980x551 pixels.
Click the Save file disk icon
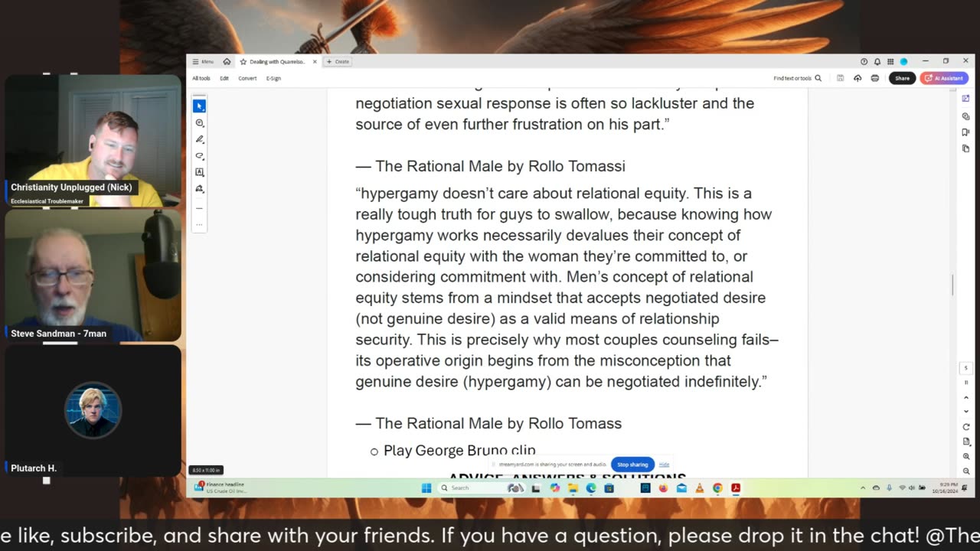click(840, 78)
